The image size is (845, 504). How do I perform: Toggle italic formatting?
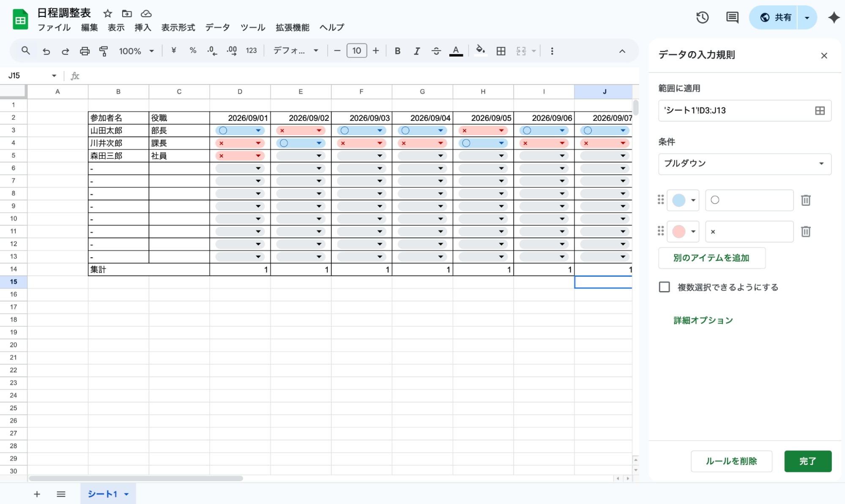pyautogui.click(x=417, y=51)
